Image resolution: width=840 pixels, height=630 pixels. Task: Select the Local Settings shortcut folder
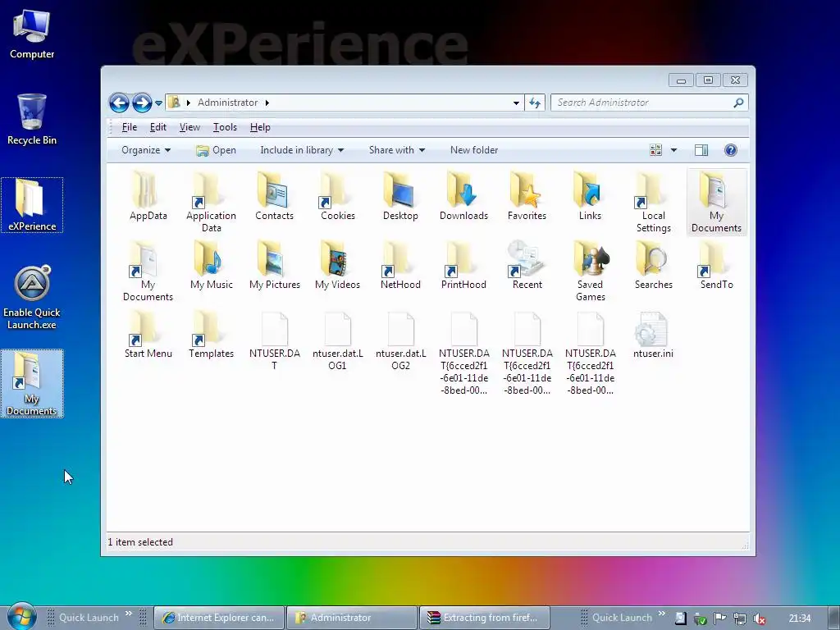[x=653, y=202]
